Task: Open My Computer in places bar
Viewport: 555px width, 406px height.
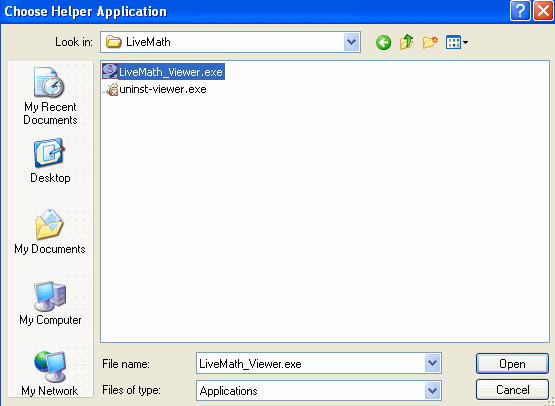Action: (x=50, y=303)
